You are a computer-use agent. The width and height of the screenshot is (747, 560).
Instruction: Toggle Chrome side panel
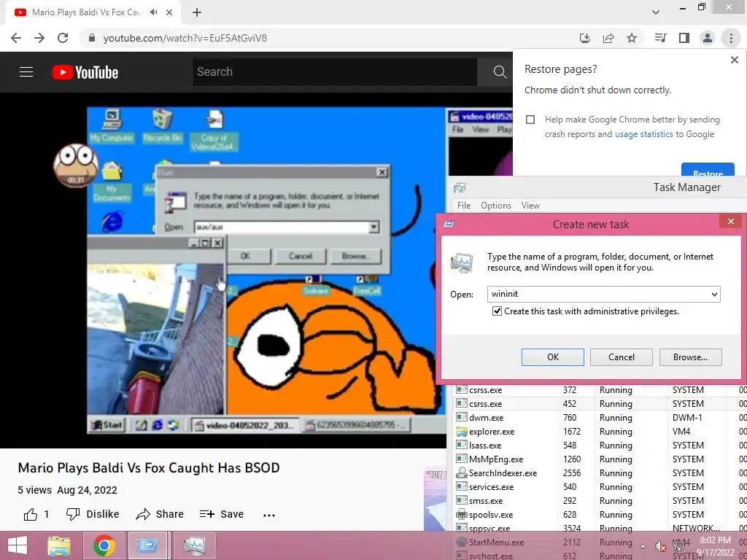point(684,38)
